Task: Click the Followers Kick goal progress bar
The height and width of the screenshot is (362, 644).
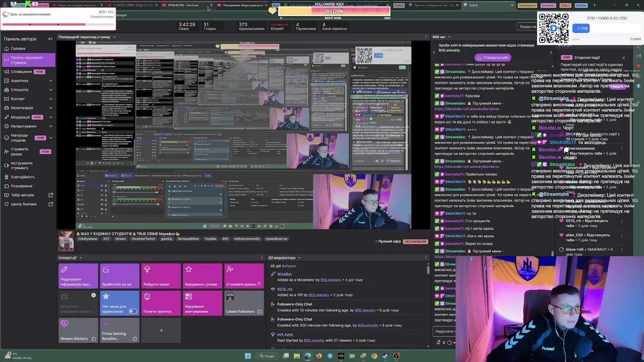Action: 334,11
